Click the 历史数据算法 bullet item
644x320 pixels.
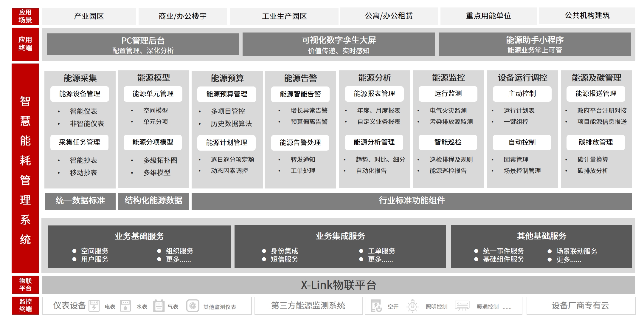pos(231,124)
